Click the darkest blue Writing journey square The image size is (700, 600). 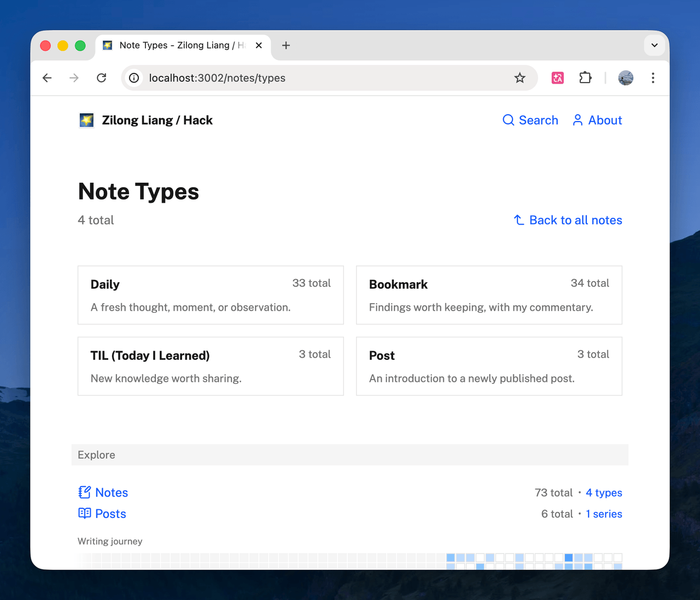point(569,558)
